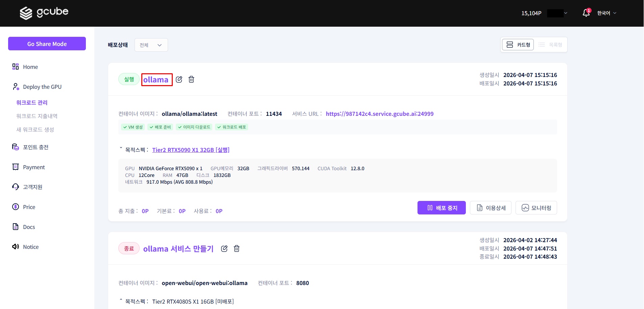644x309 pixels.
Task: Select 새 워크로드 생성
Action: (x=35, y=130)
